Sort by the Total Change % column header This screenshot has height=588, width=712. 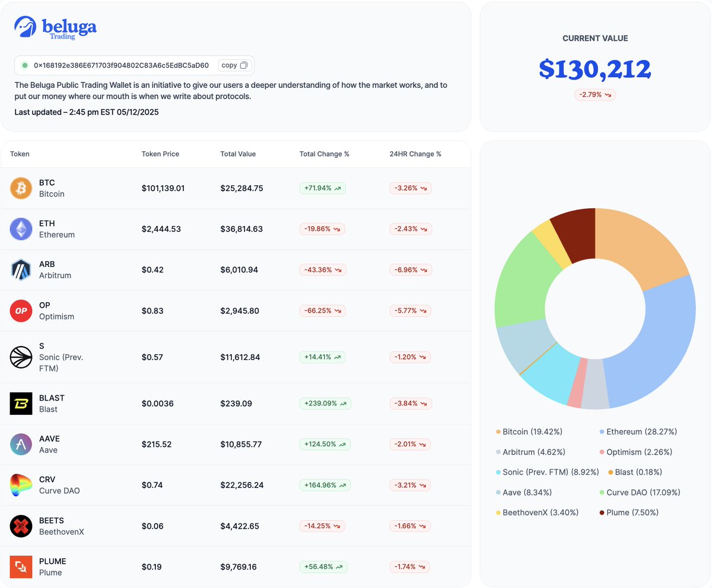325,154
